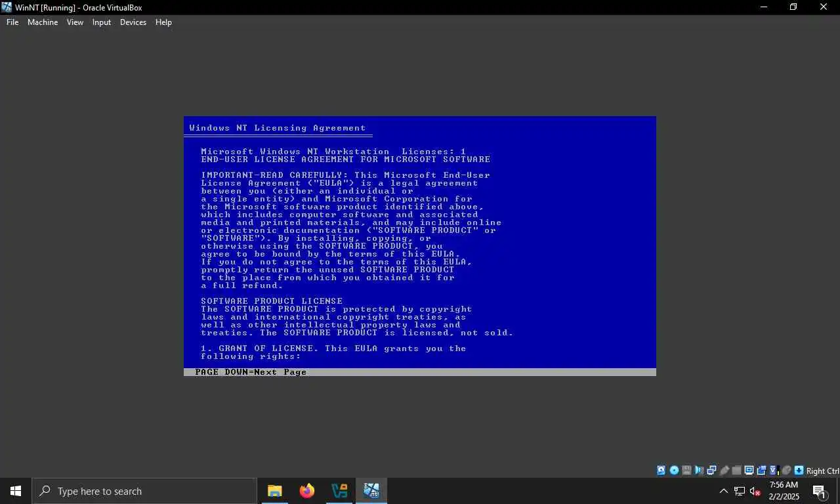Click the 'SOFTWARE PRODUCT LICENSE' heading
The height and width of the screenshot is (504, 840).
pyautogui.click(x=272, y=301)
